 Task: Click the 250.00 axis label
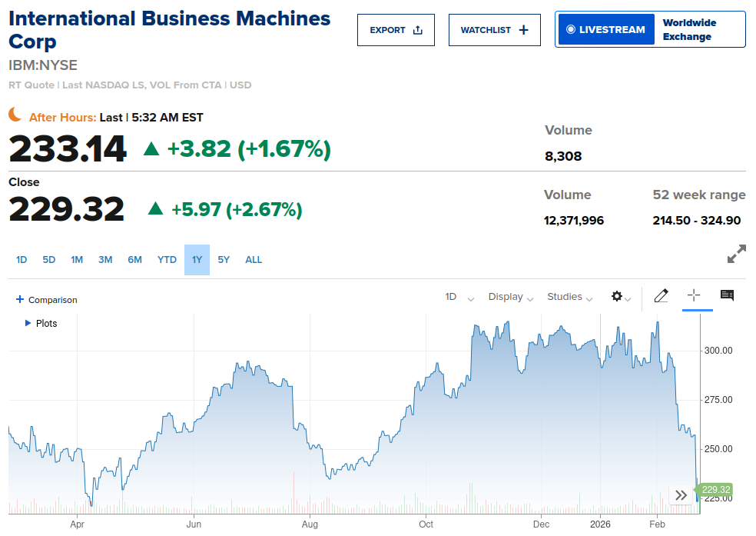coord(718,448)
